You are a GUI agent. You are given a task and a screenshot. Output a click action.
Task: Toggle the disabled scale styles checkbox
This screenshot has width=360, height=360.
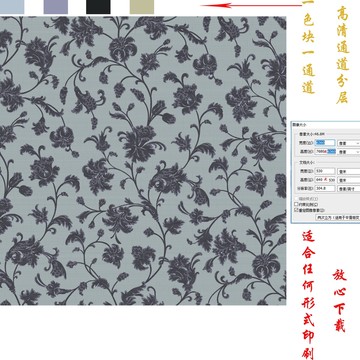coord(296,198)
